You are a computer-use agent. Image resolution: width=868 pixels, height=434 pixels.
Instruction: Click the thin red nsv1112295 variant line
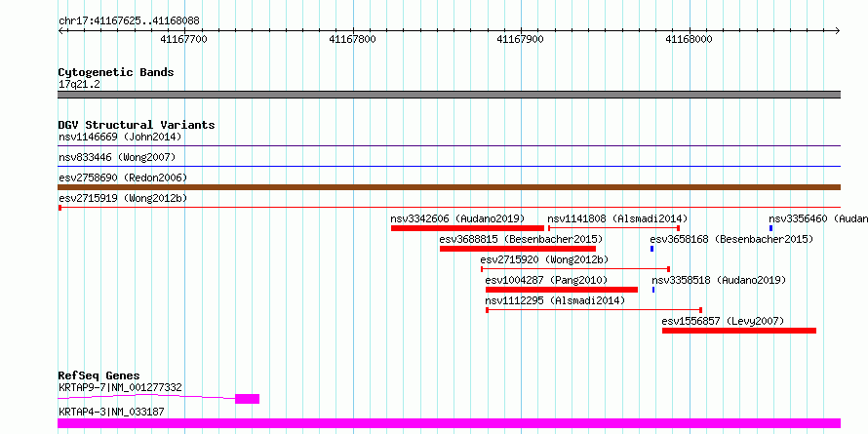[594, 310]
